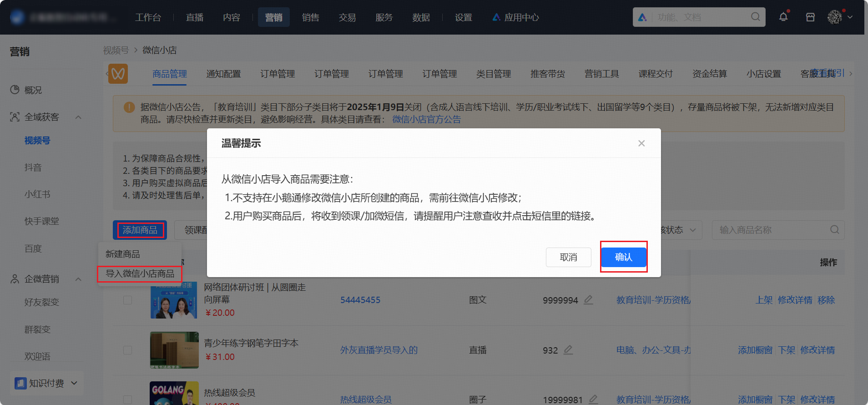The height and width of the screenshot is (405, 868).
Task: Switch to 推客带货 tab
Action: (548, 74)
